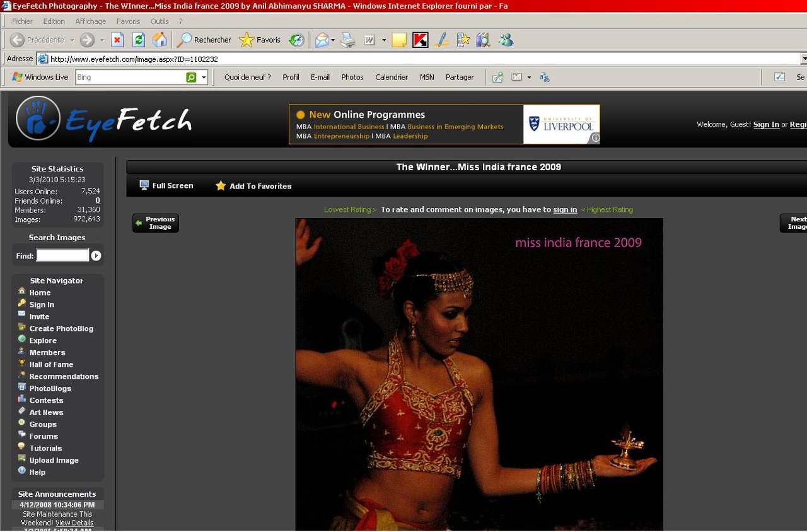Run image search with Find arrow button
Image resolution: width=807 pixels, height=532 pixels.
click(x=96, y=255)
